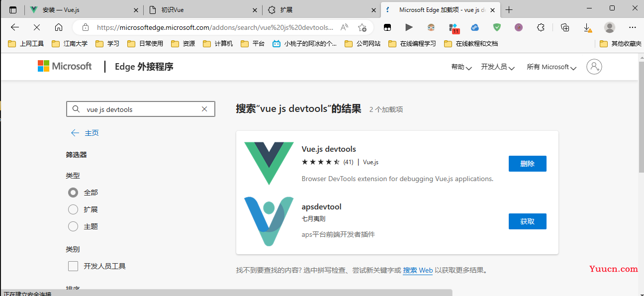Open the 在线编程学习 bookmarks folder
The image size is (644, 296).
(412, 44)
